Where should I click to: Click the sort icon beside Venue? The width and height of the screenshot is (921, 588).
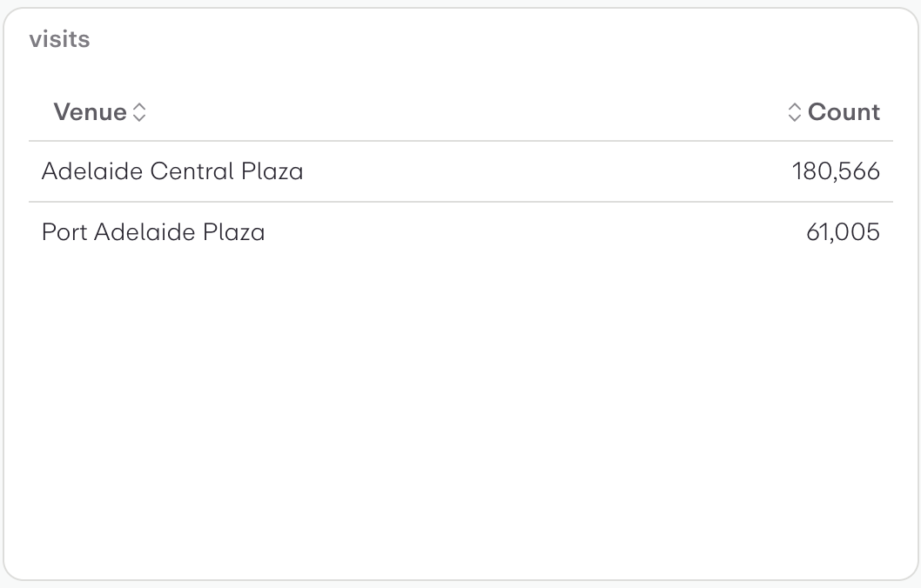pyautogui.click(x=139, y=112)
